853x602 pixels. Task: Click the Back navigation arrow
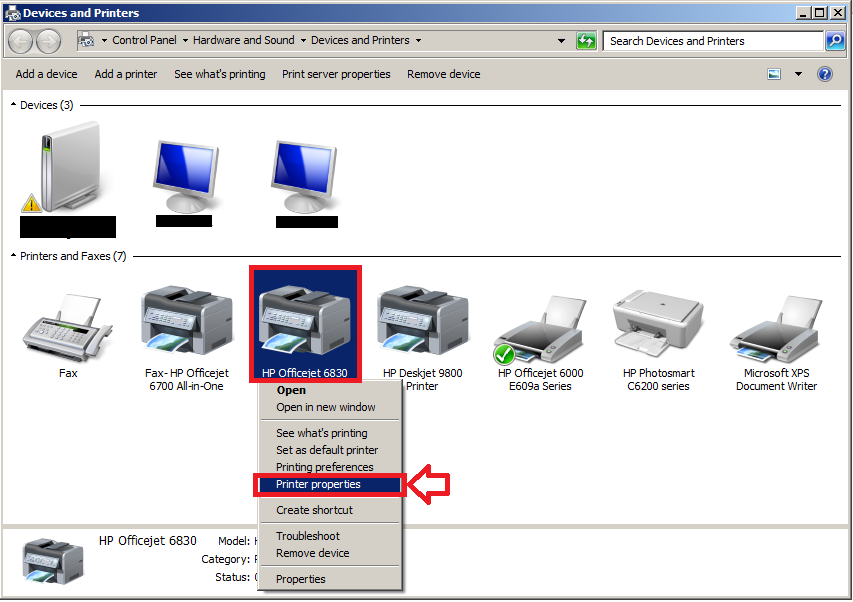coord(21,41)
